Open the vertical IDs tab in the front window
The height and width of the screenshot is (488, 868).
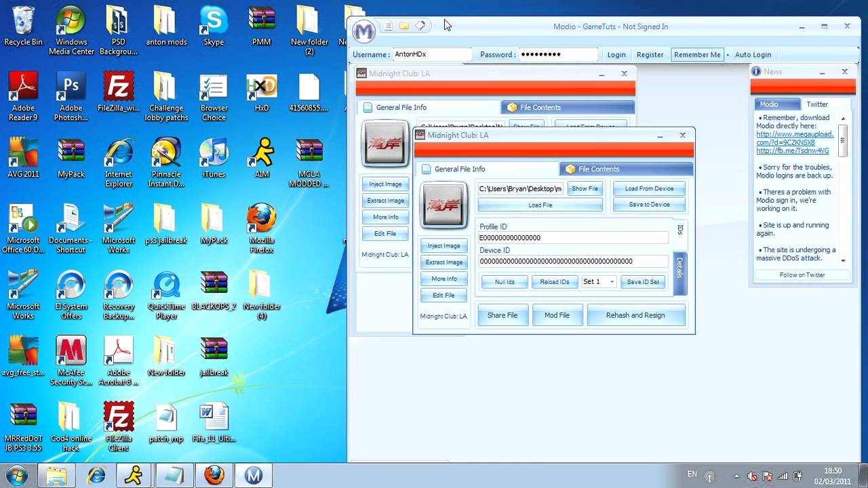click(x=680, y=230)
